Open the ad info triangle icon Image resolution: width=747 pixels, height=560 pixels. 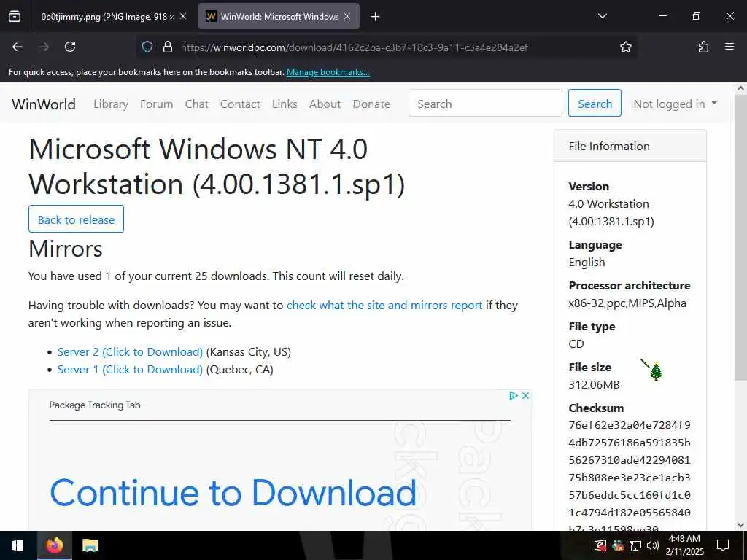[513, 396]
